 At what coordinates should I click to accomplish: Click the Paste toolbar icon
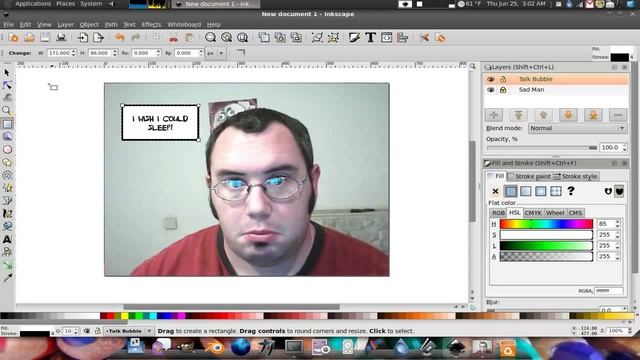(189, 38)
